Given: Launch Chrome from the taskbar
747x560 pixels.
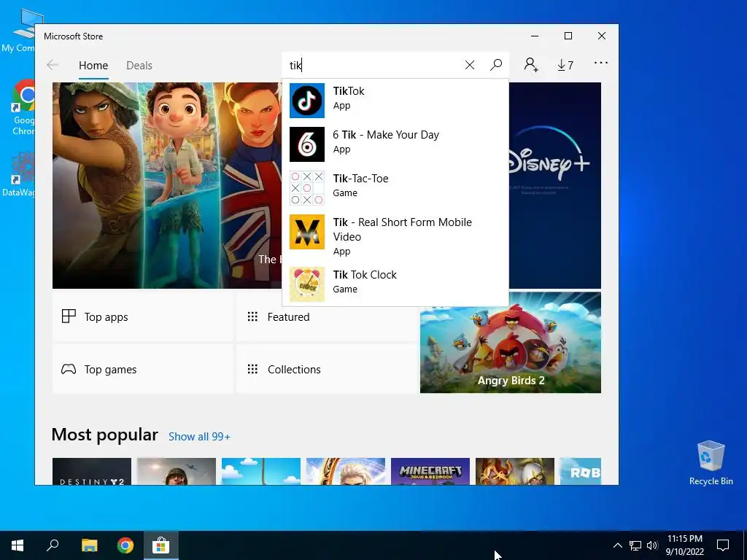Looking at the screenshot, I should click(125, 545).
